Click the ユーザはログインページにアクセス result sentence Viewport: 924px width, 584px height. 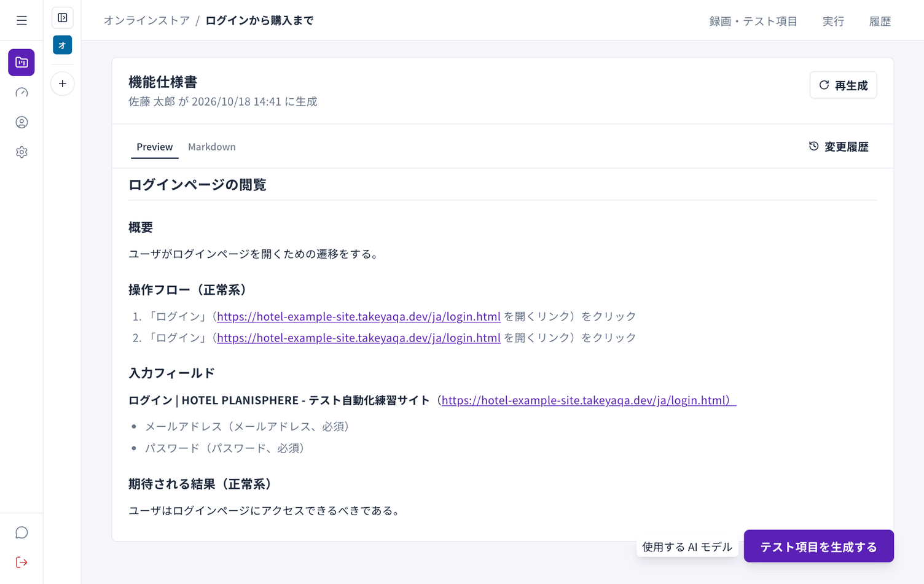264,511
